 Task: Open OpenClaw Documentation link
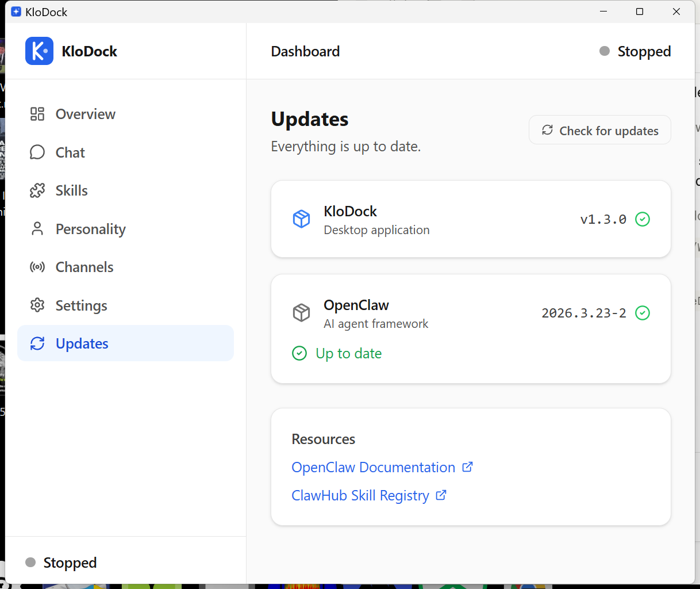[x=373, y=467]
